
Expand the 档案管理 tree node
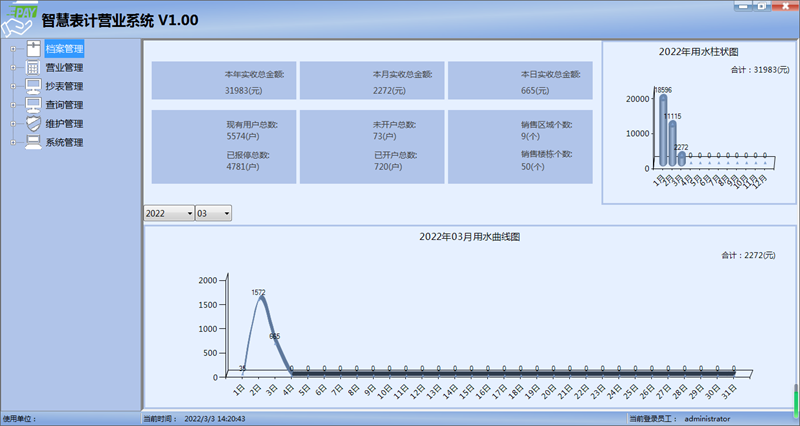(13, 49)
